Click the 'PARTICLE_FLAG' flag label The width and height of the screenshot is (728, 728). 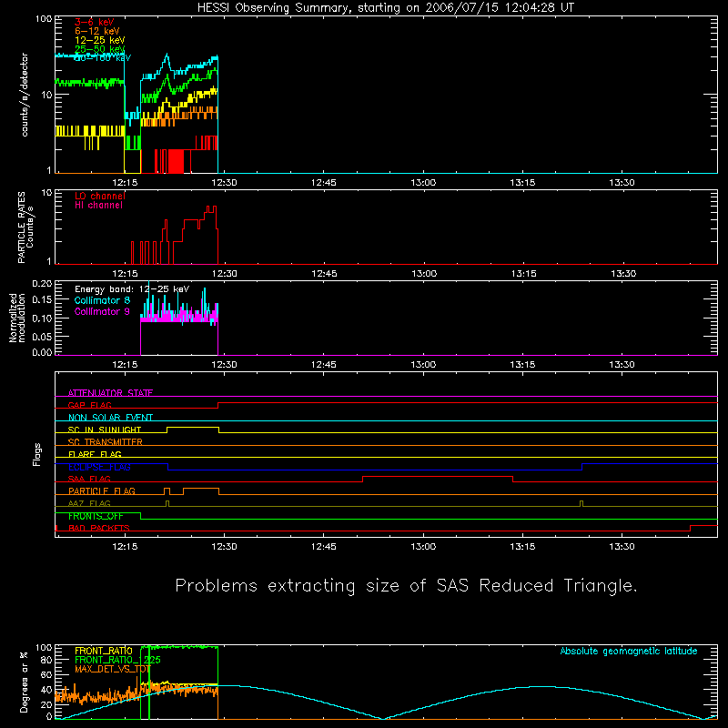pyautogui.click(x=102, y=491)
